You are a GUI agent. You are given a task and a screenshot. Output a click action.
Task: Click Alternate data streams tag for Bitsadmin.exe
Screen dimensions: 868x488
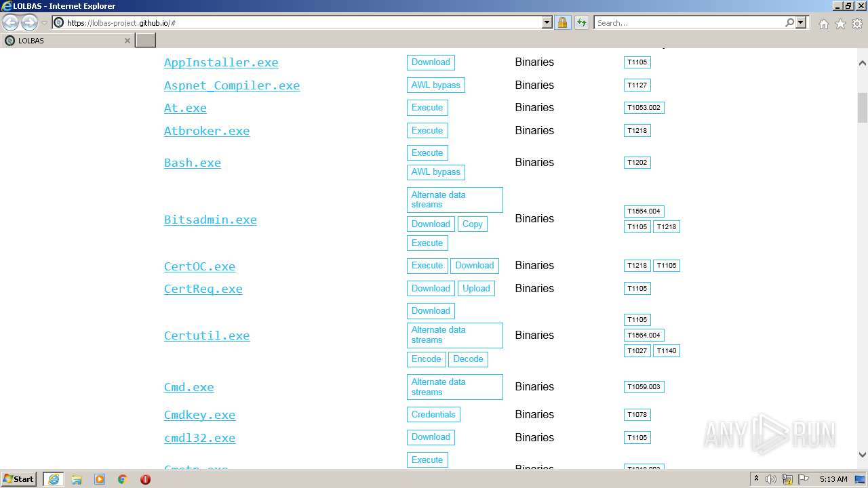click(455, 200)
